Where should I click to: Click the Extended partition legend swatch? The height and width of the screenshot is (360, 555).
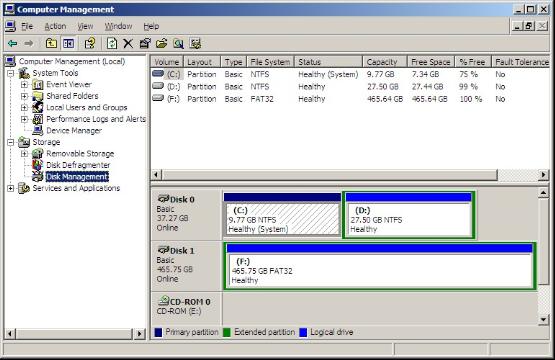(227, 332)
